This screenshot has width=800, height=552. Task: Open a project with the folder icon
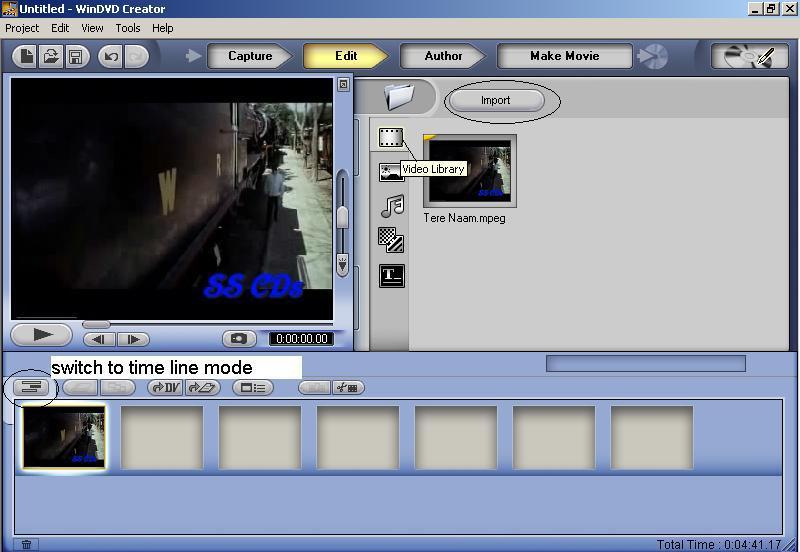click(x=51, y=56)
